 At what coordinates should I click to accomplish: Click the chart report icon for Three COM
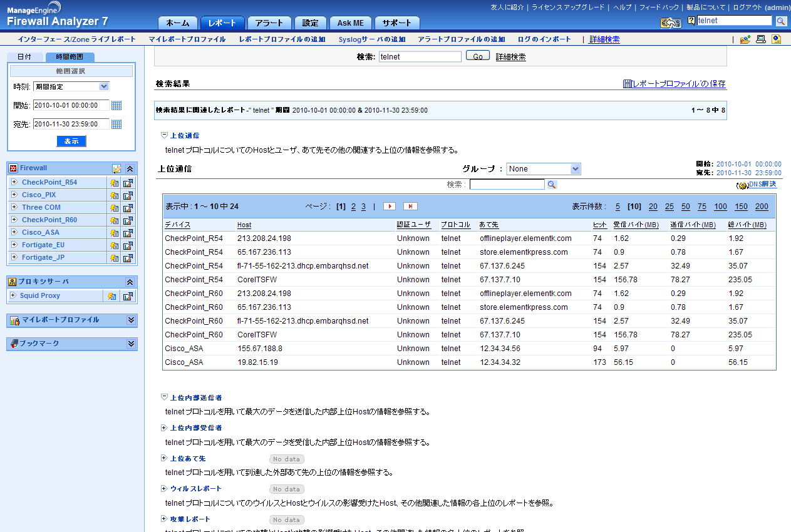(128, 208)
